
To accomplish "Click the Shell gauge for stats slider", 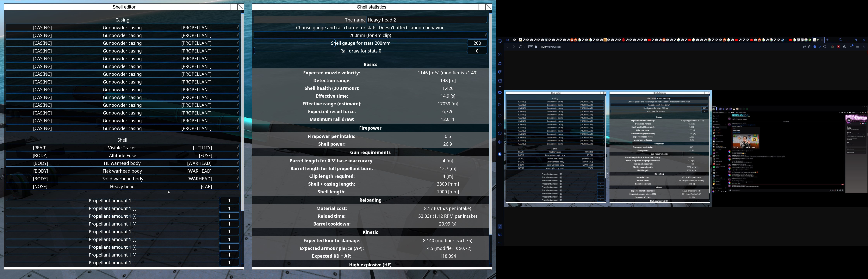I will click(x=361, y=43).
